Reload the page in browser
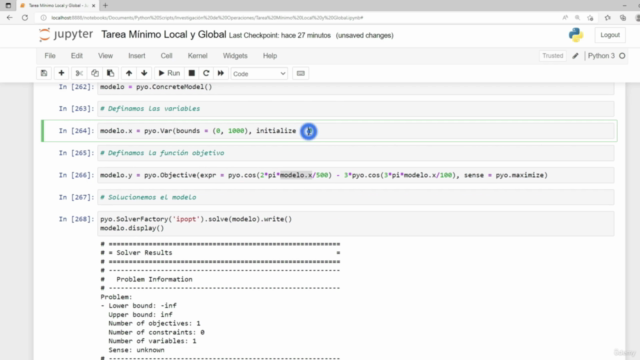The image size is (640, 360). (25, 18)
